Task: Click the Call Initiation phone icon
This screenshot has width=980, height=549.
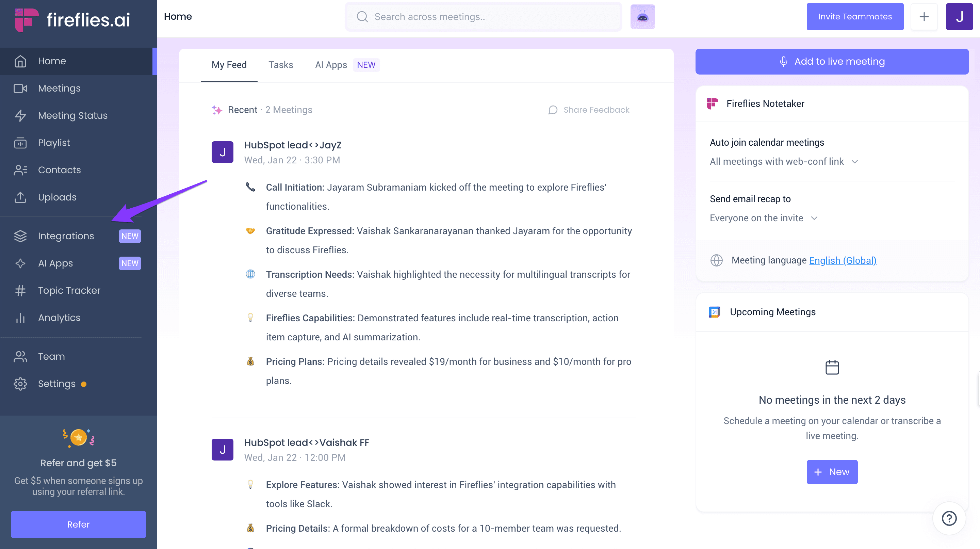Action: [x=250, y=187]
